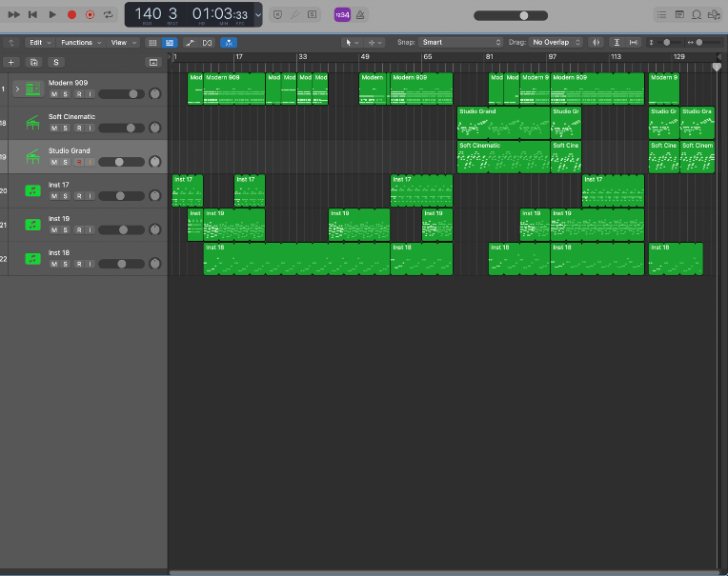Toggle the purple Count-in 1234 button

[x=342, y=15]
